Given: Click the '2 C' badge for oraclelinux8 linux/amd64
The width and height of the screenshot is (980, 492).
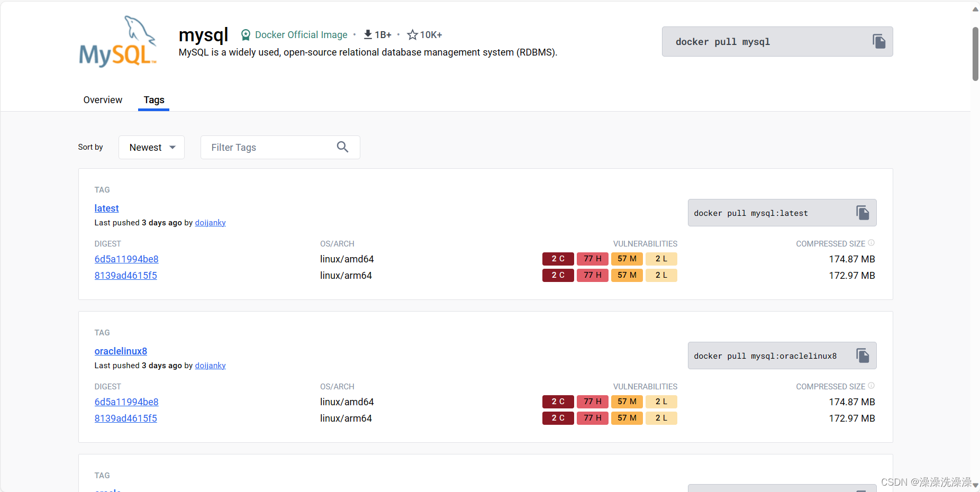Looking at the screenshot, I should tap(558, 402).
